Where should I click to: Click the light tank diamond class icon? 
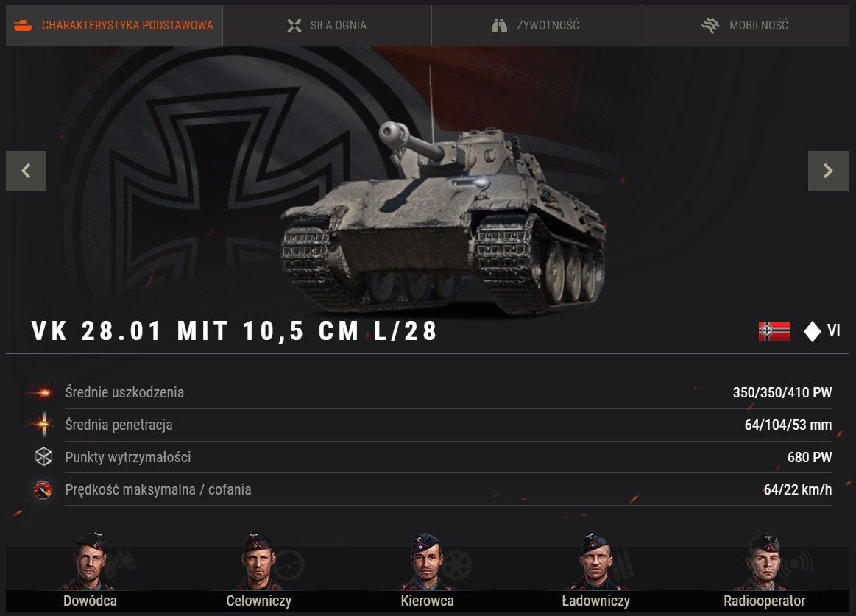point(813,331)
